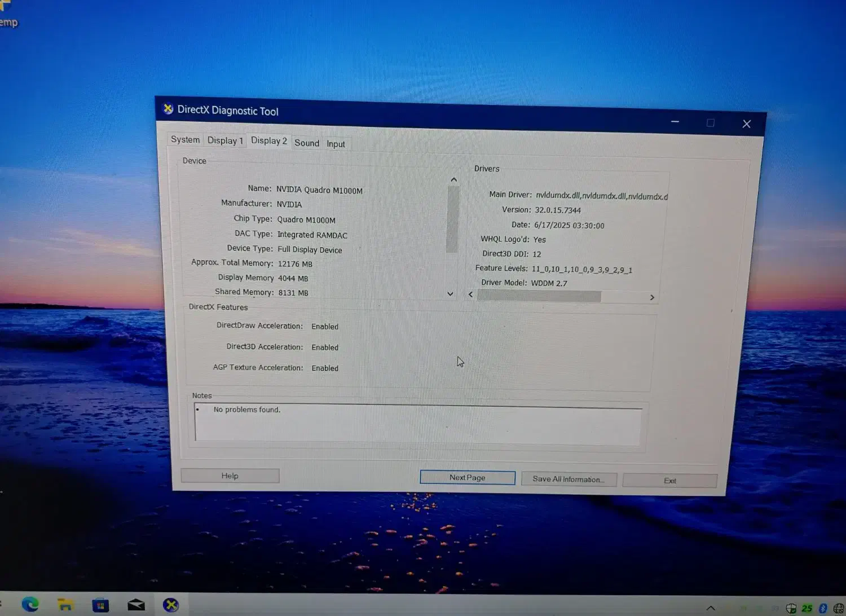Click the Main Driver value nvldumdx.dll
The height and width of the screenshot is (616, 846).
click(602, 196)
